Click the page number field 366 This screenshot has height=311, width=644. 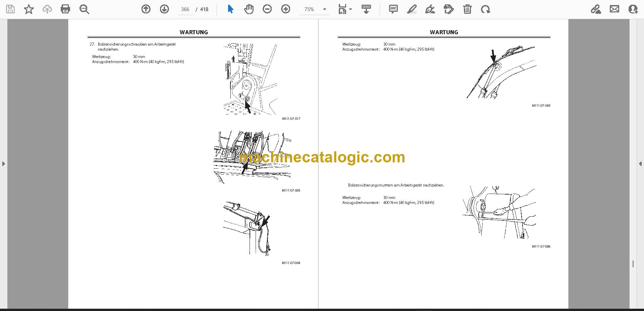coord(185,9)
